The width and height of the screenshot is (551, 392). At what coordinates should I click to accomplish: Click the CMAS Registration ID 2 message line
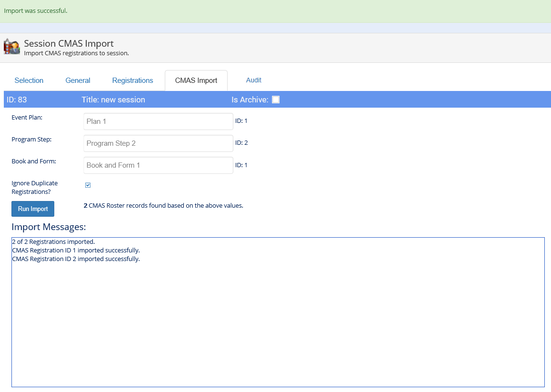pos(76,259)
